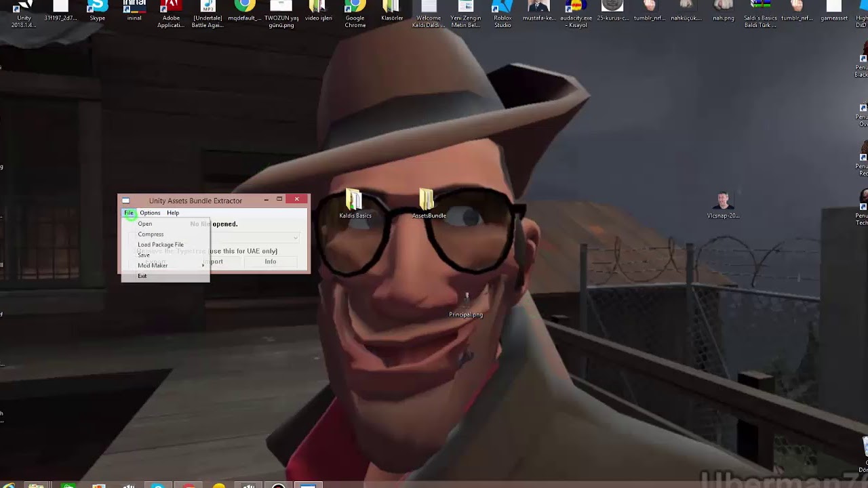868x488 pixels.
Task: Select the TWOZUN yaş günü.png file
Action: click(x=281, y=14)
